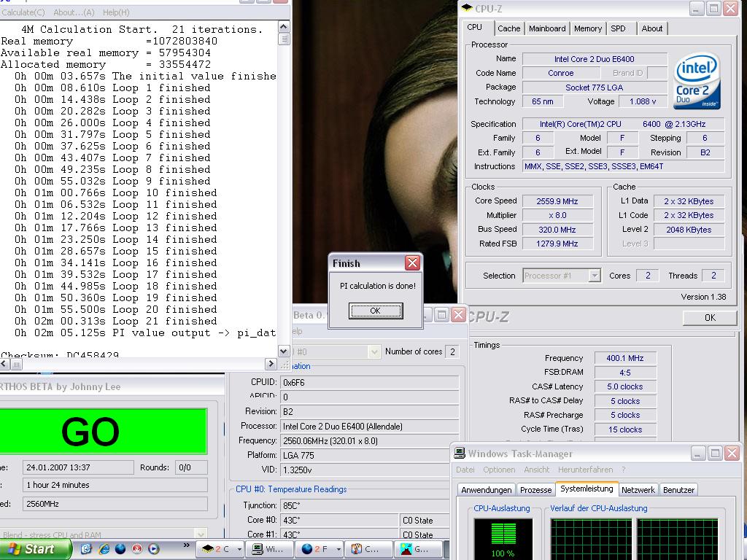Expand the browser taskbar group arrow
747x560 pixels.
pyautogui.click(x=338, y=549)
